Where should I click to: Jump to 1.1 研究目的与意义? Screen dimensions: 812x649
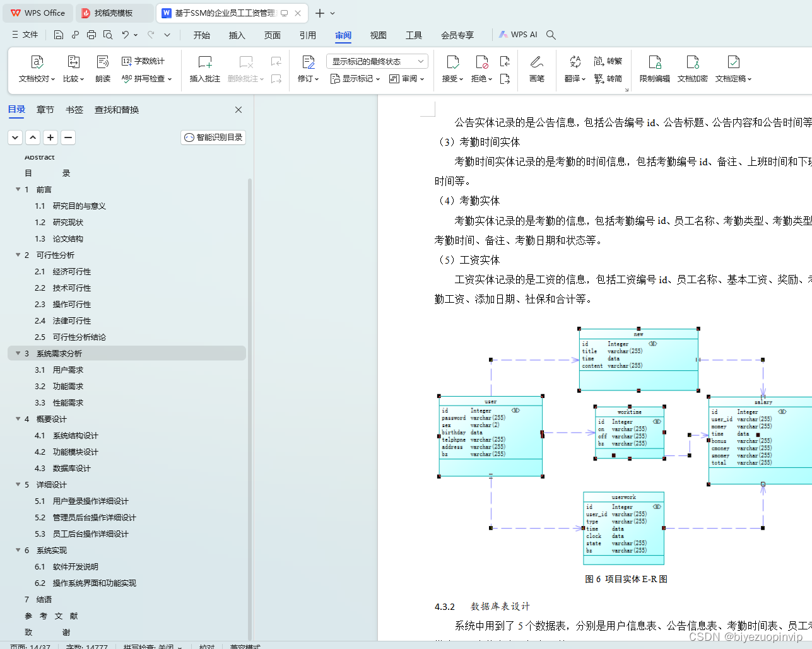[70, 206]
